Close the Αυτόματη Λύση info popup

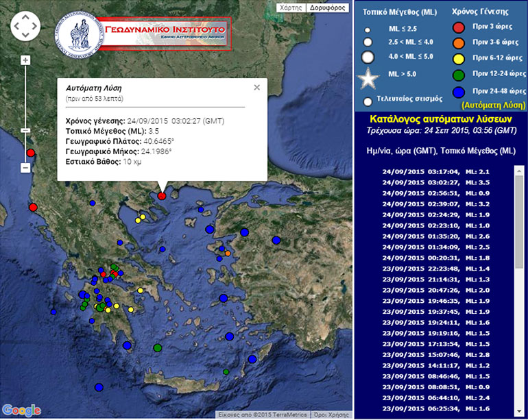click(257, 88)
